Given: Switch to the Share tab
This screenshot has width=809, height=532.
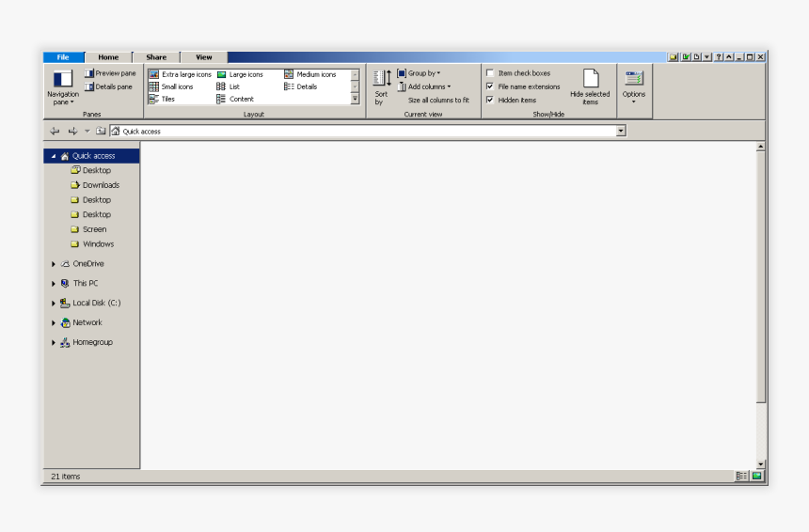Looking at the screenshot, I should click(x=156, y=57).
